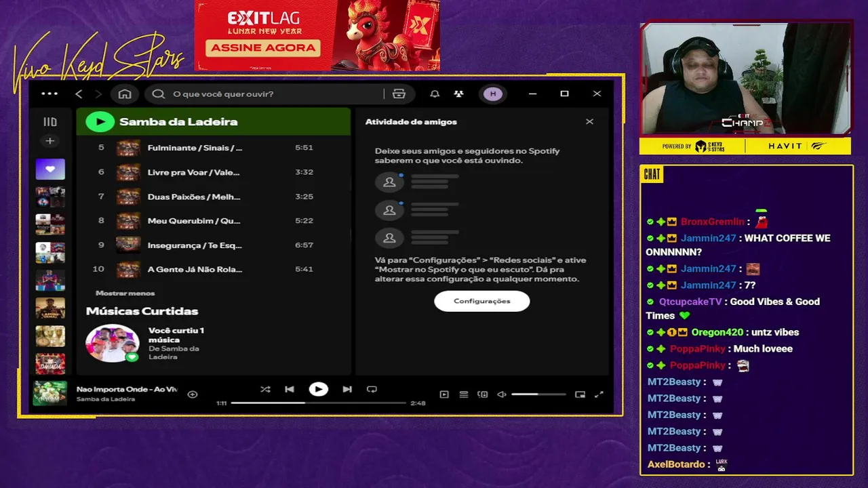
Task: Click the white play button in the player
Action: point(318,389)
